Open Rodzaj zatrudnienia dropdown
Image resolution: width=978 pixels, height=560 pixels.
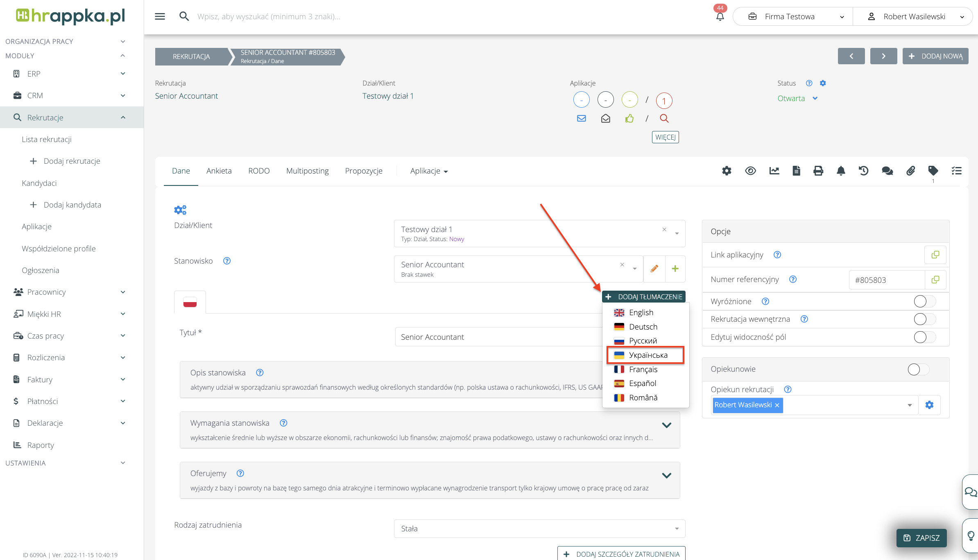(539, 528)
